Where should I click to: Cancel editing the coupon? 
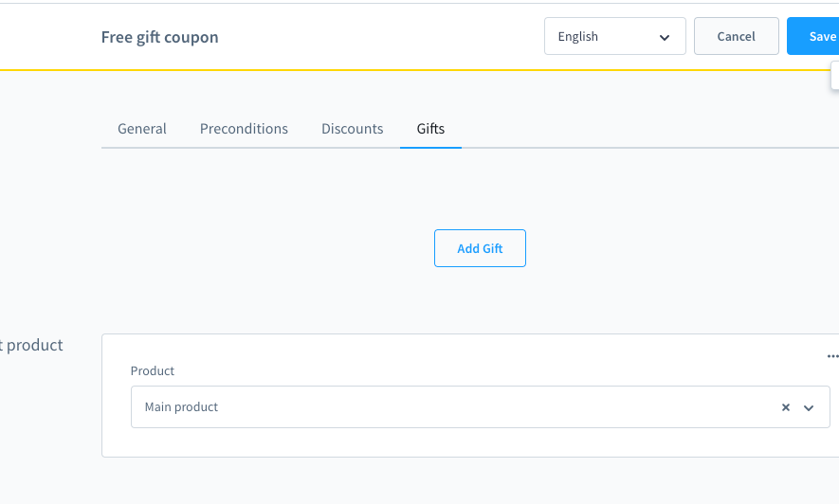(x=736, y=37)
